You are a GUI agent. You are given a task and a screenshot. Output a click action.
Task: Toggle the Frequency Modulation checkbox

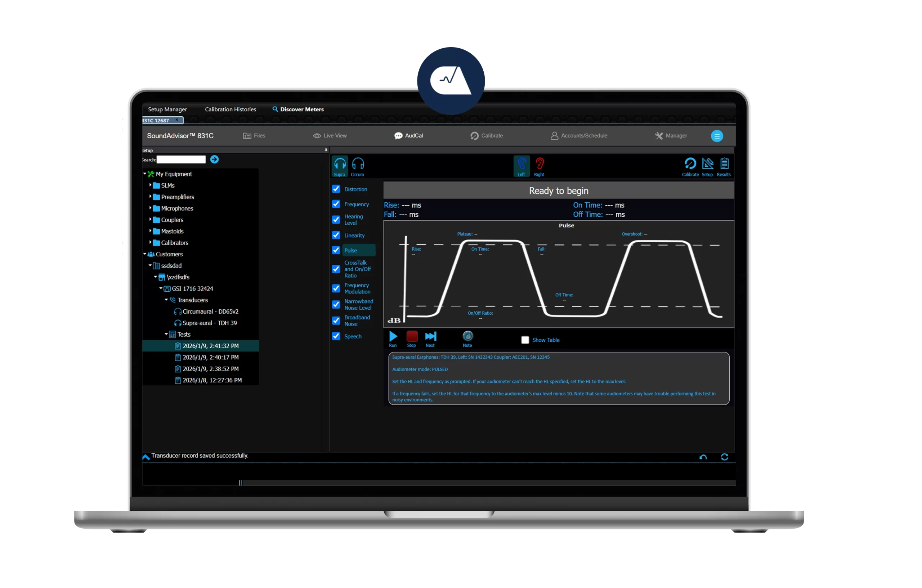(x=336, y=289)
